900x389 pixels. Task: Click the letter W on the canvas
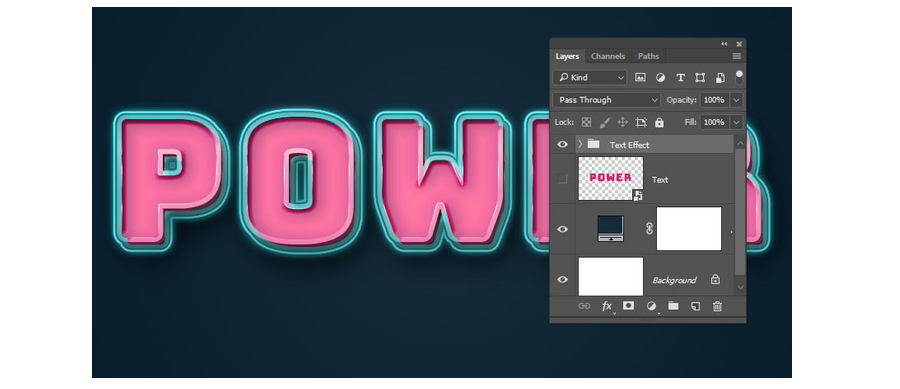tap(442, 181)
